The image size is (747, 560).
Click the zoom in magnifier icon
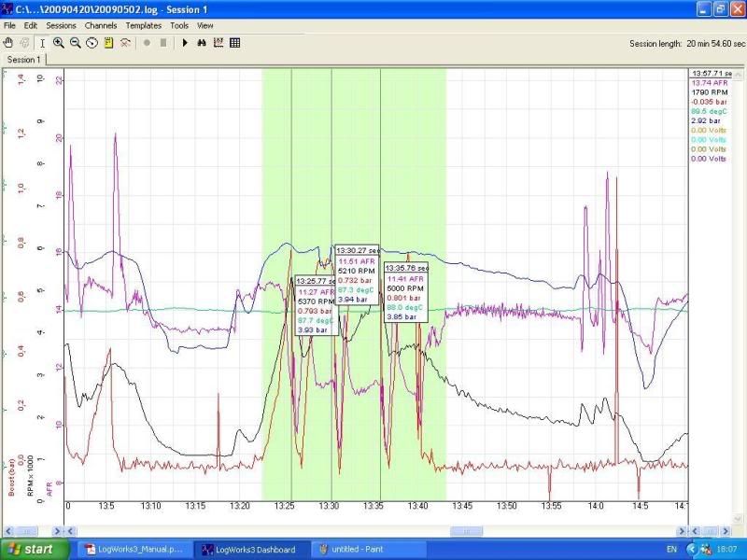point(59,43)
